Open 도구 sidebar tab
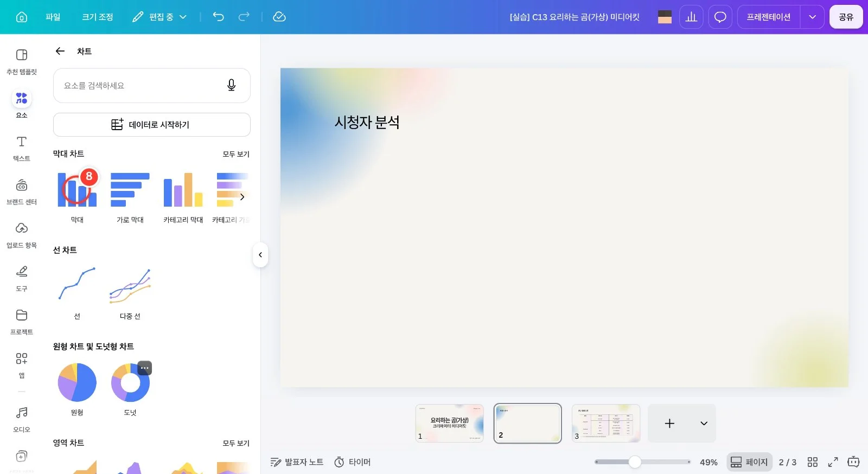868x474 pixels. tap(22, 279)
